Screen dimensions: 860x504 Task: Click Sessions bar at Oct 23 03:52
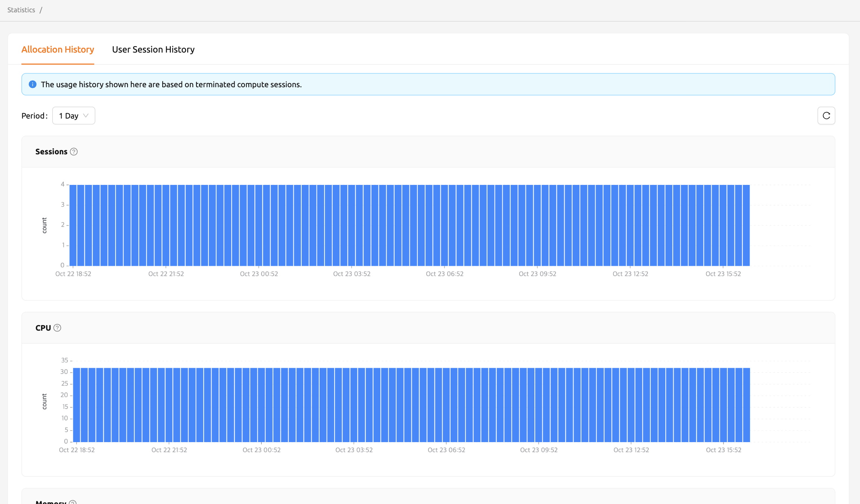pos(351,225)
